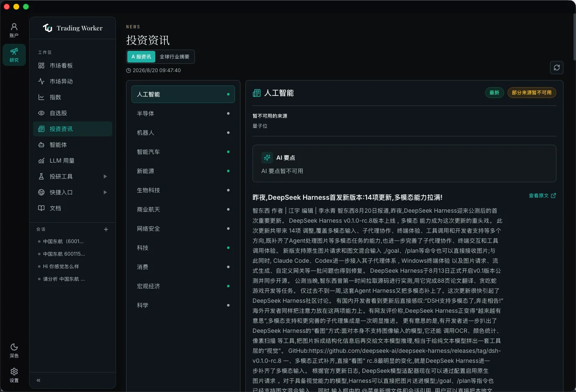Click the 市场异动 pulse icon
Image resolution: width=576 pixels, height=392 pixels.
[x=41, y=81]
